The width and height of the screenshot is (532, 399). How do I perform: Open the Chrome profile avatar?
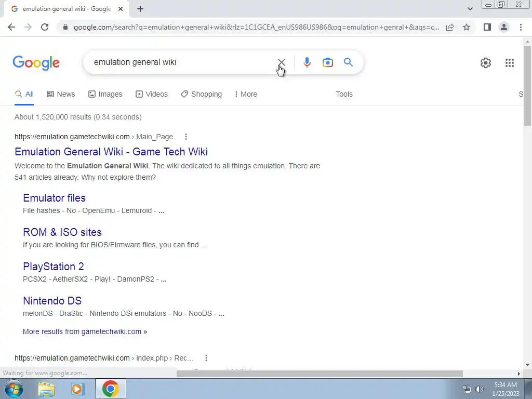(504, 27)
